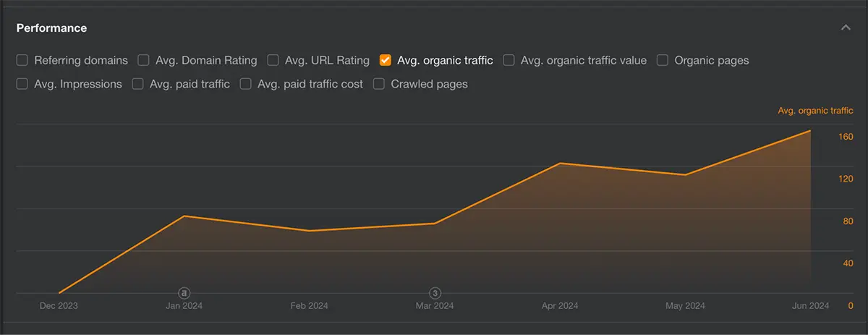
Task: Click the Jun 2024 peak data point
Action: [810, 131]
